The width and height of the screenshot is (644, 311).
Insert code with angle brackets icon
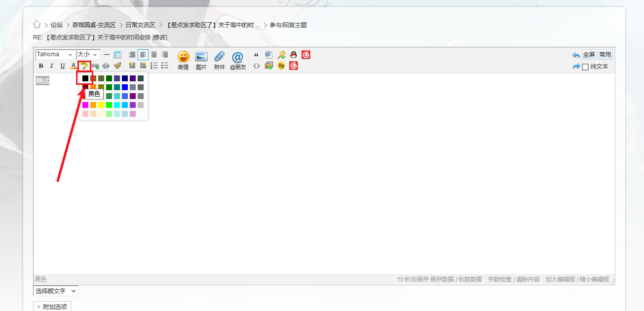click(x=257, y=66)
